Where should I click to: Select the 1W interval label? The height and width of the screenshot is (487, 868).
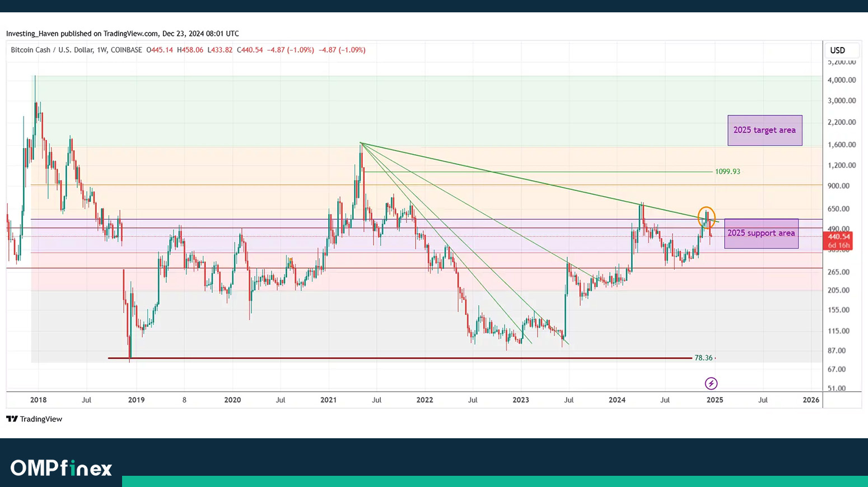click(x=101, y=50)
